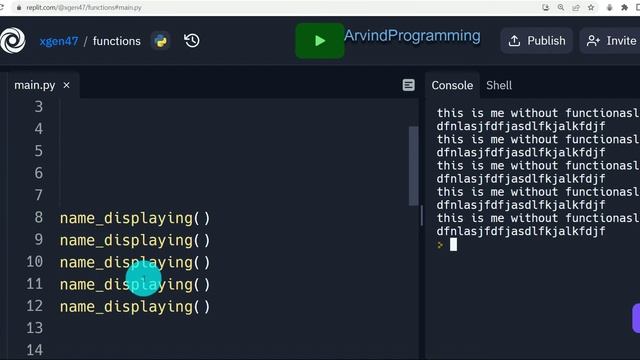
Task: Click the install app icon in address bar
Action: tap(546, 7)
